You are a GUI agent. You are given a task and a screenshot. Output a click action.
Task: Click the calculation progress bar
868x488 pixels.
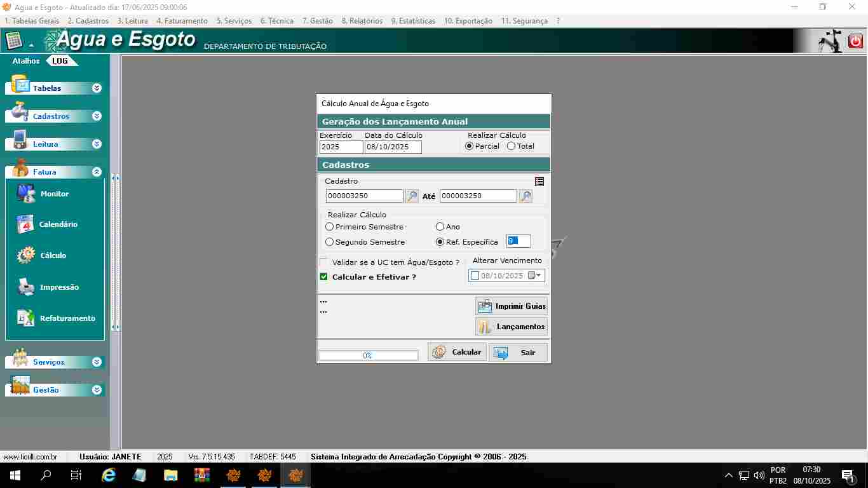(368, 356)
